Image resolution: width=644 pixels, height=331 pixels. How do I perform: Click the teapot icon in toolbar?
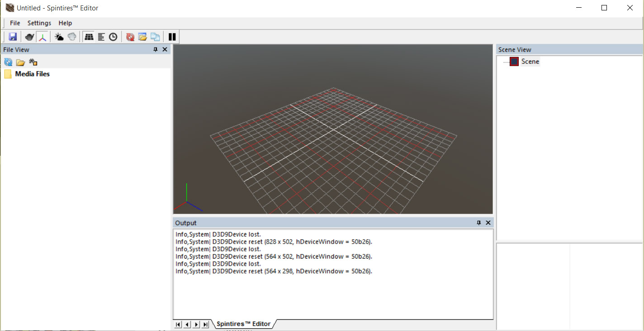click(29, 37)
